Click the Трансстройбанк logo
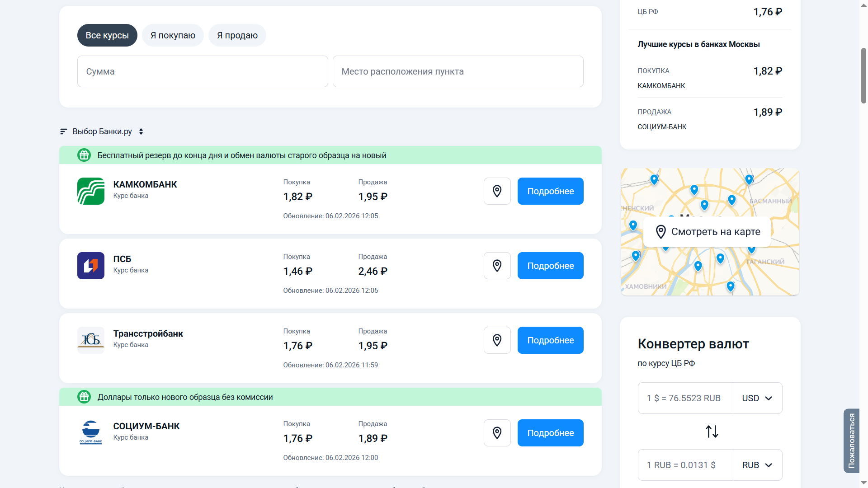The image size is (868, 488). pos(91,340)
